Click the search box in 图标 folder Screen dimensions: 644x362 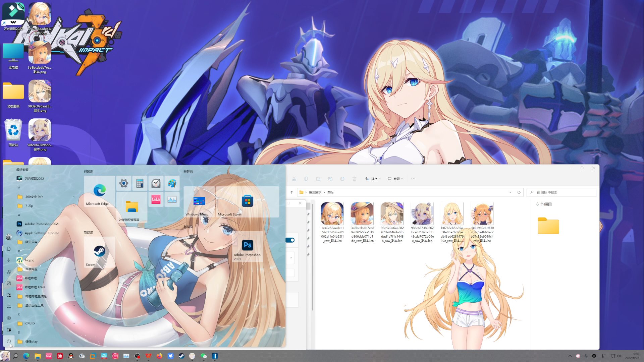click(x=562, y=192)
